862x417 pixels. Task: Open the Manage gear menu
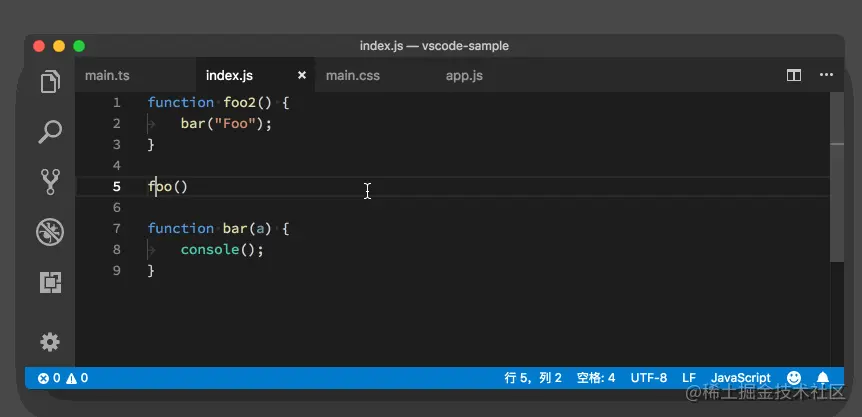pyautogui.click(x=50, y=342)
